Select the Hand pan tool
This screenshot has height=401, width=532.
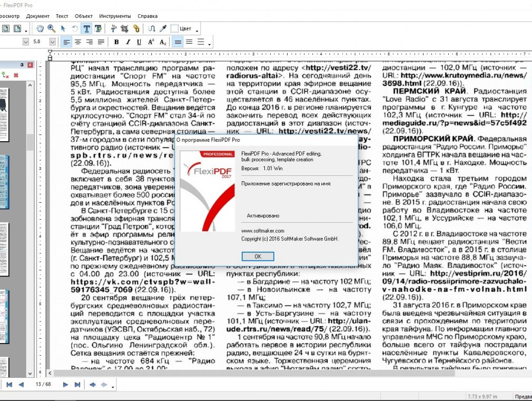(40, 28)
